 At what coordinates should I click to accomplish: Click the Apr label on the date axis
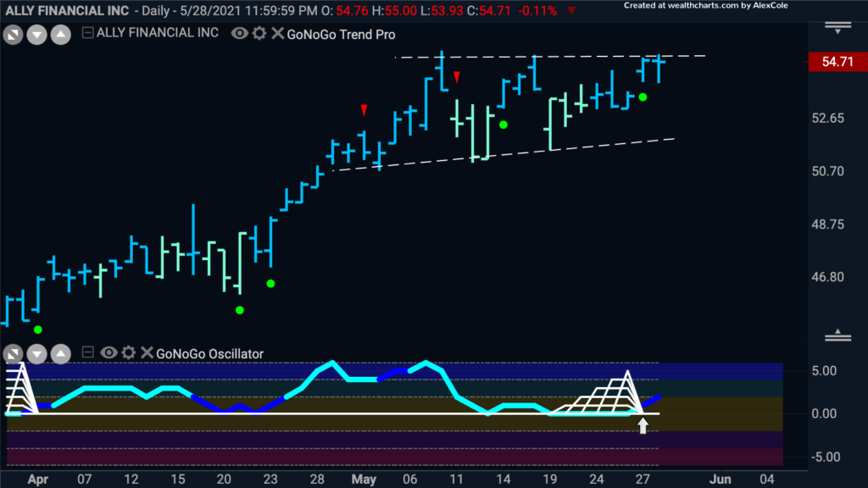tap(37, 480)
